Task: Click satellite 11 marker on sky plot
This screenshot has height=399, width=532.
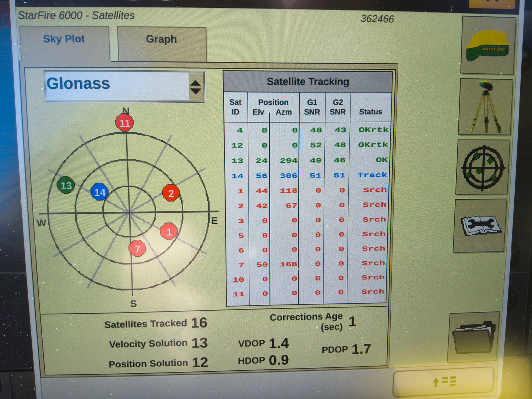Action: click(x=124, y=123)
